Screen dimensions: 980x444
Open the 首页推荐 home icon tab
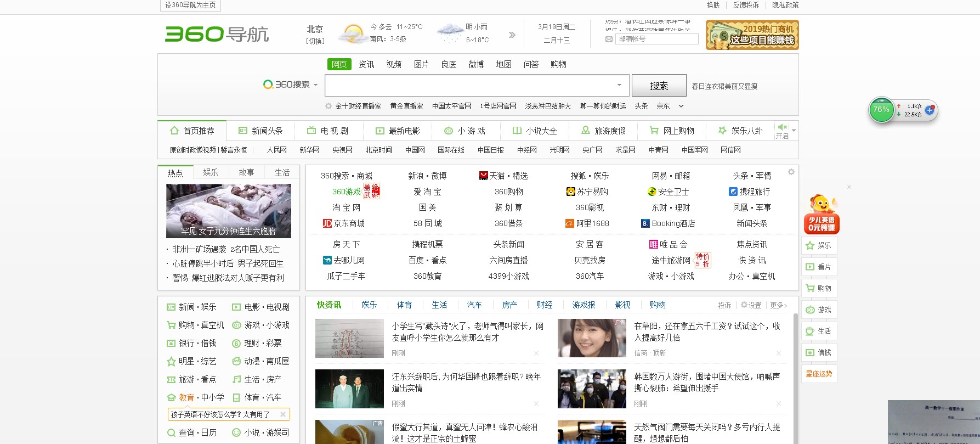pos(174,131)
